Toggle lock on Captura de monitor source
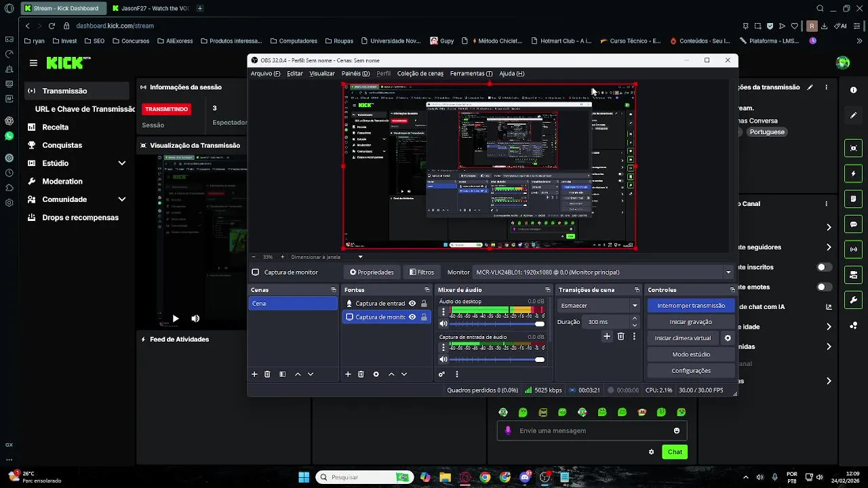Image resolution: width=868 pixels, height=488 pixels. click(x=424, y=317)
